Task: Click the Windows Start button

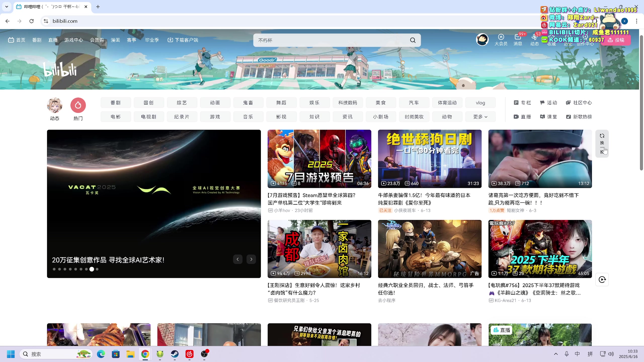Action: coord(11,354)
